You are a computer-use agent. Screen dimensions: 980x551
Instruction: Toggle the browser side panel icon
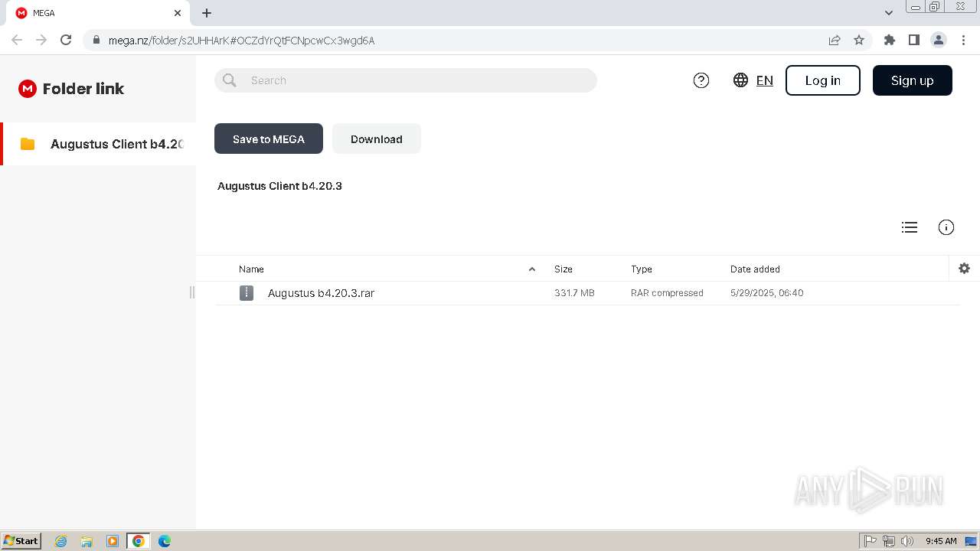[914, 41]
